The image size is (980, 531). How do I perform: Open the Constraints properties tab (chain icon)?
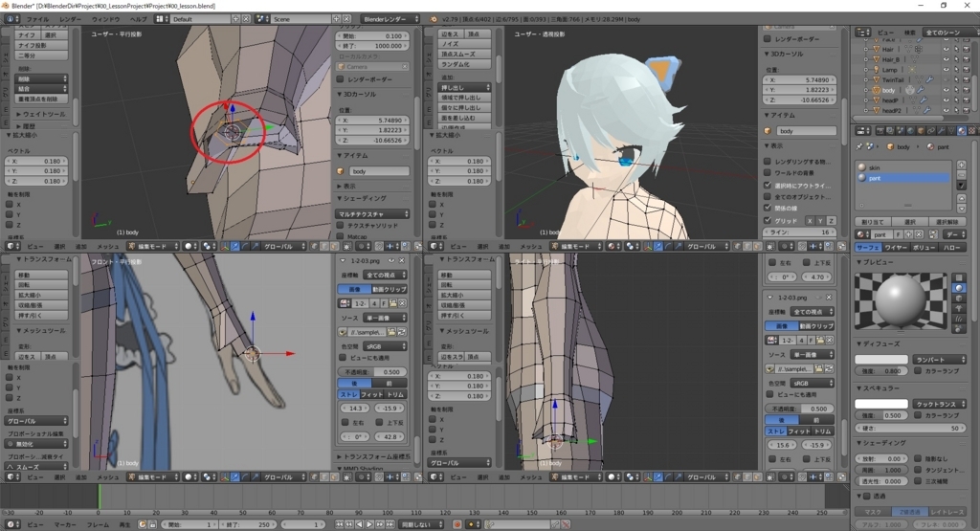click(930, 130)
